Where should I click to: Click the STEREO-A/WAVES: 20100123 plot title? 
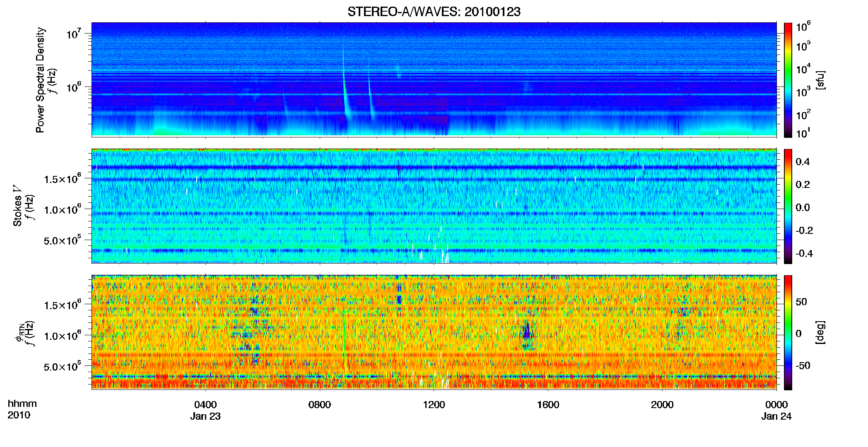click(434, 12)
